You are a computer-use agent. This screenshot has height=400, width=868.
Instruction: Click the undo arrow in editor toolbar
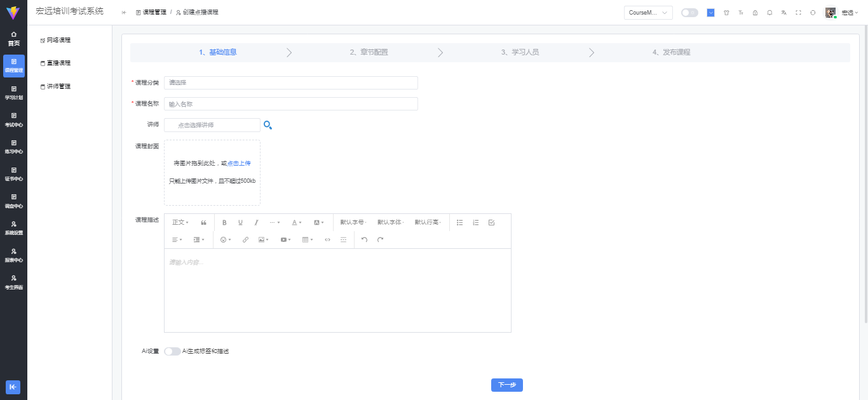tap(364, 239)
